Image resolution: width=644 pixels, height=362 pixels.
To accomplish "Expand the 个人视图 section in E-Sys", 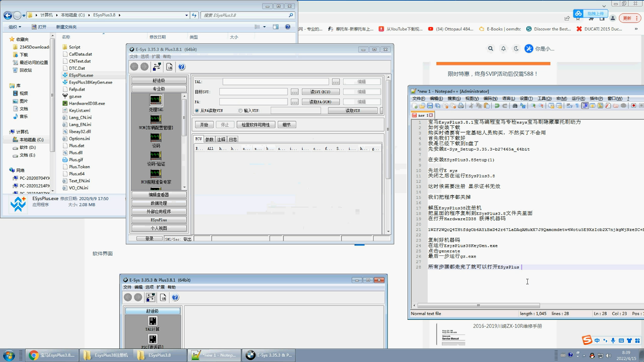I will tap(159, 228).
